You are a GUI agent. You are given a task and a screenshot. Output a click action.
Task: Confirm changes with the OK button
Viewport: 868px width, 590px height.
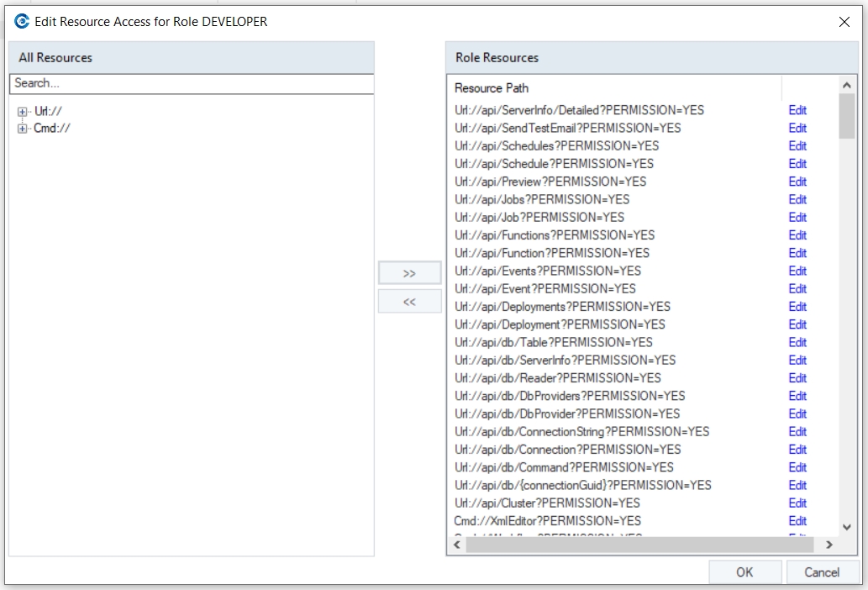pyautogui.click(x=744, y=572)
